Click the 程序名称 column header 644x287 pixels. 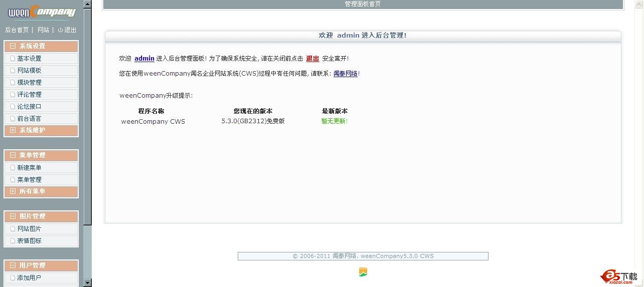click(x=151, y=111)
